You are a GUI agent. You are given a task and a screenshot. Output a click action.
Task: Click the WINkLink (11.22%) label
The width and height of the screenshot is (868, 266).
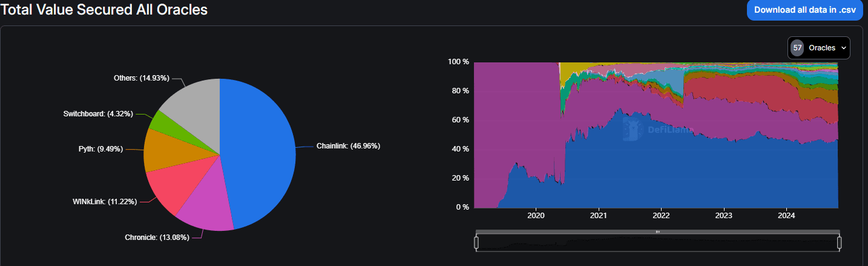105,201
